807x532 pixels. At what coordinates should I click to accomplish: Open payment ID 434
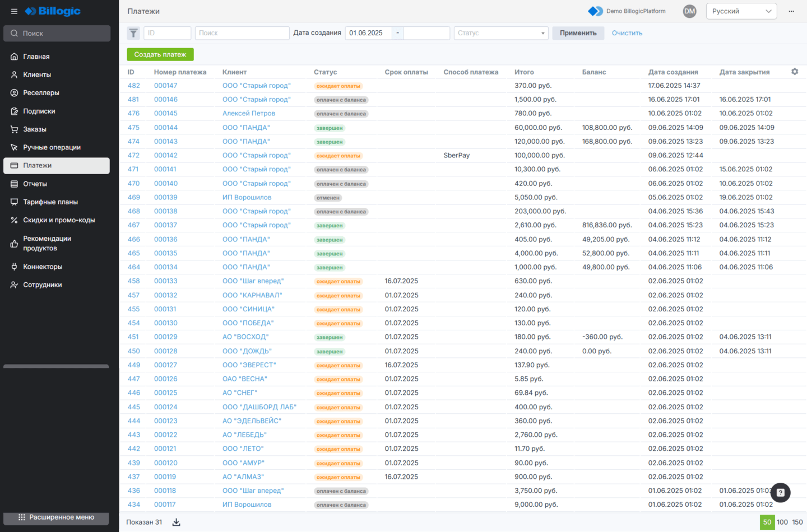pos(133,505)
